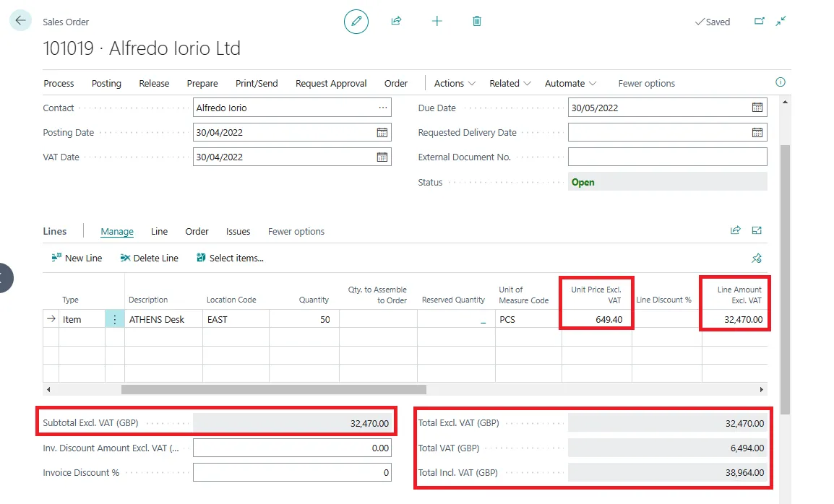Go back using the back arrow
834x504 pixels.
coord(21,21)
